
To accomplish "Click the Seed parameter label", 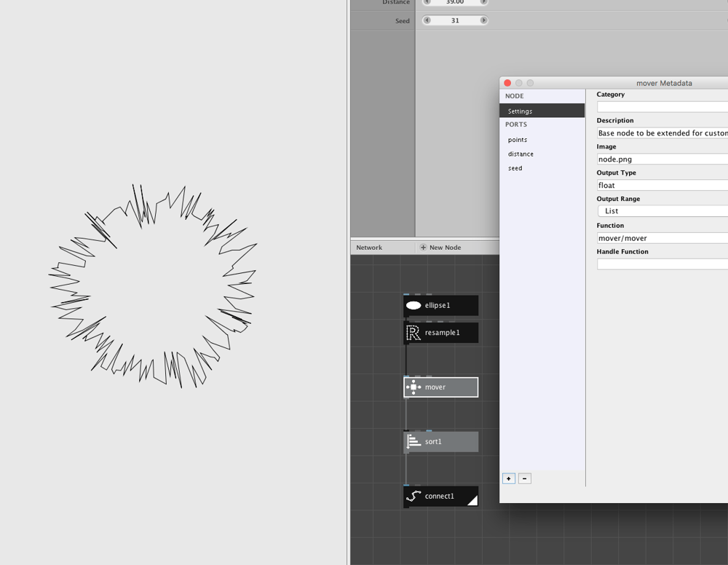I will click(402, 21).
